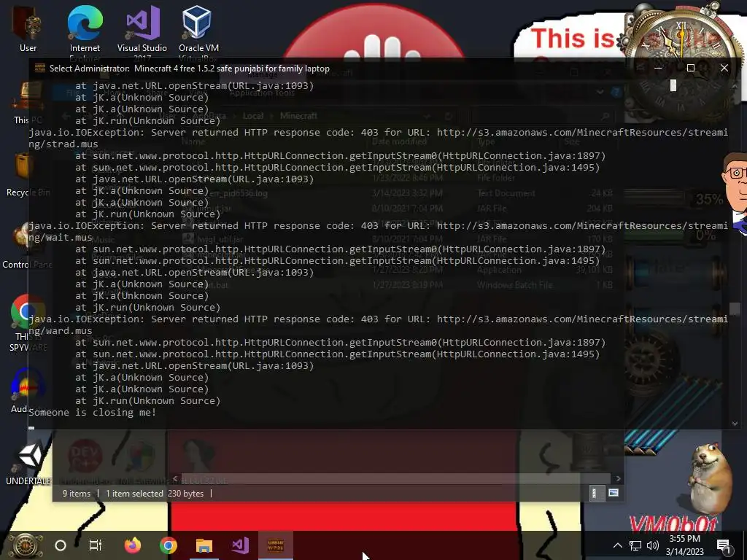Click the console vertical scrollbar thumb
This screenshot has width=747, height=560.
coord(735,308)
